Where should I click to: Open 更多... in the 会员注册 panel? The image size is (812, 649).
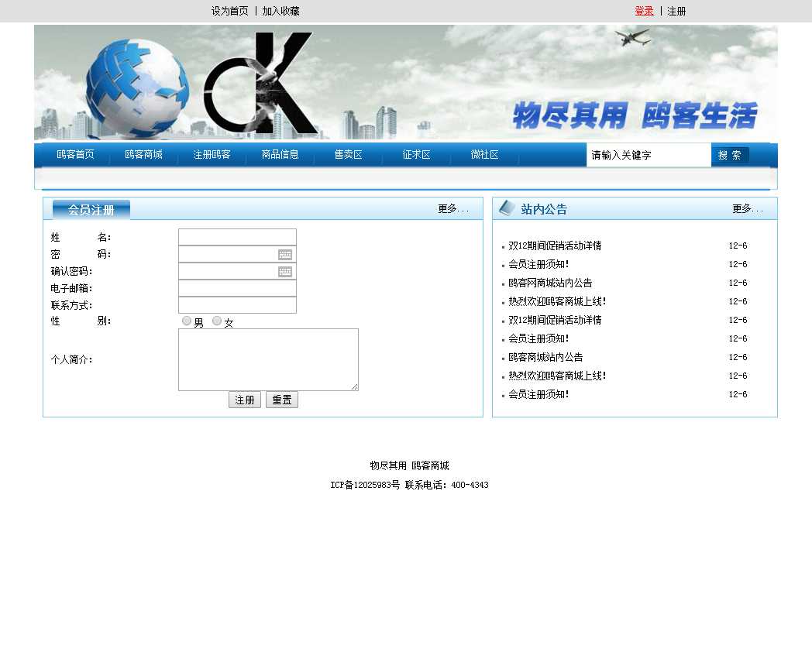[453, 209]
